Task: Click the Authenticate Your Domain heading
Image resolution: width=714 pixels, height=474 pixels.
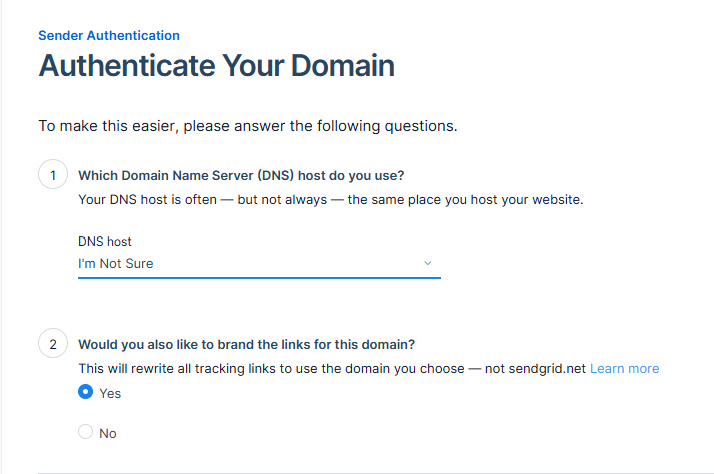Action: [216, 66]
